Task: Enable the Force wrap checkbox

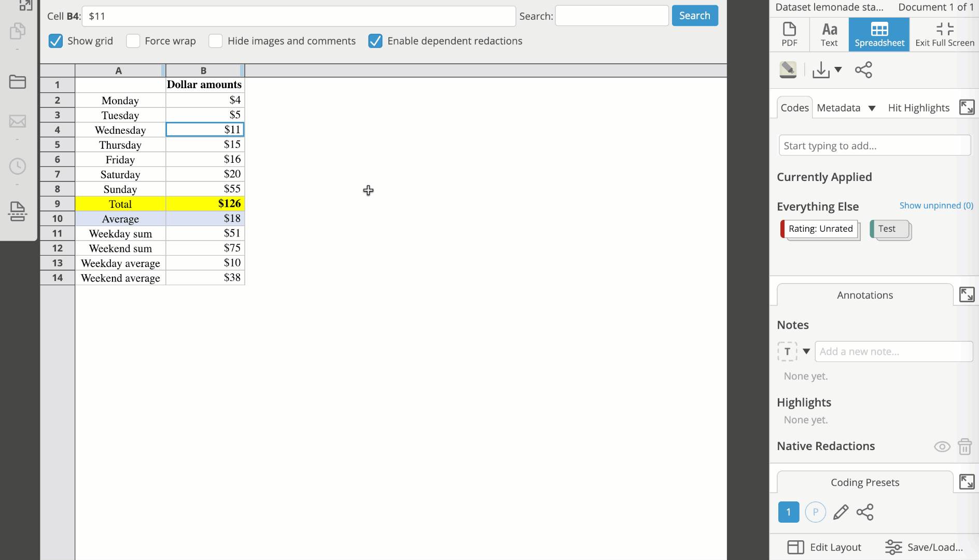Action: click(x=133, y=41)
